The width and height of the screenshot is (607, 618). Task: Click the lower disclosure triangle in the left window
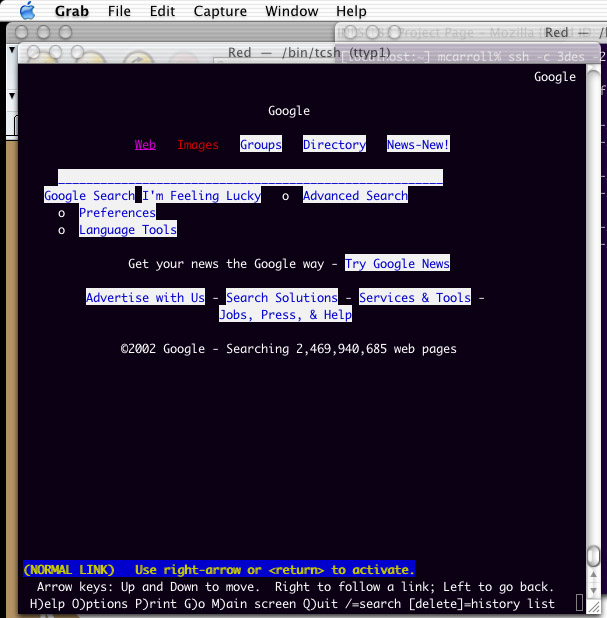tap(12, 96)
